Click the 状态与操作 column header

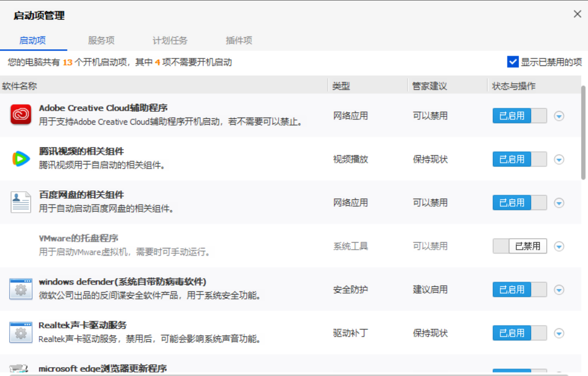click(x=514, y=86)
